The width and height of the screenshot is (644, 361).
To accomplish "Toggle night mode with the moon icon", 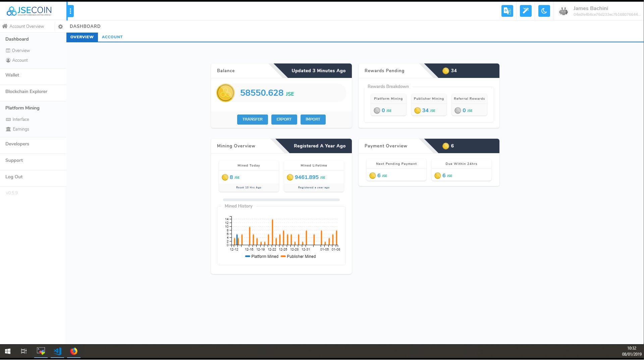I will (x=544, y=11).
